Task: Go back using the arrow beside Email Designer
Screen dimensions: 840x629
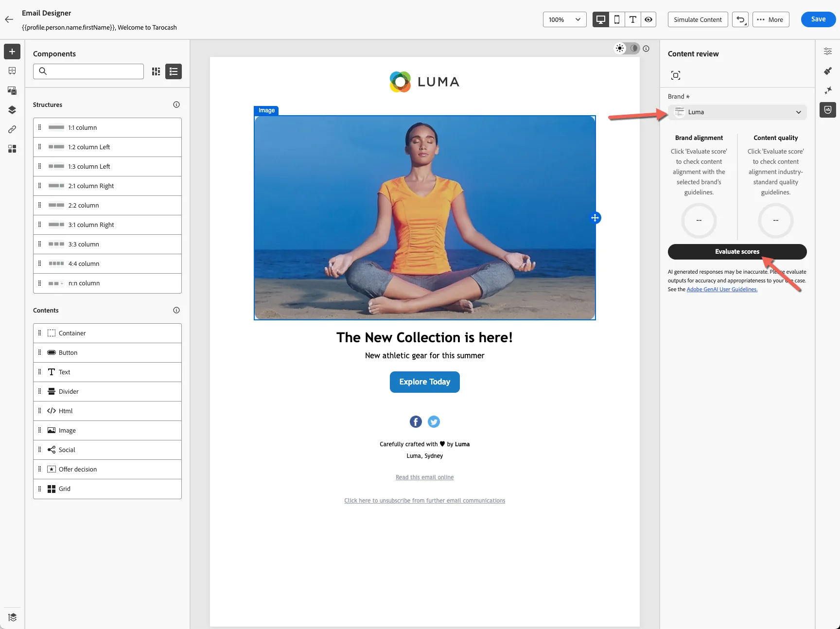Action: [x=9, y=20]
